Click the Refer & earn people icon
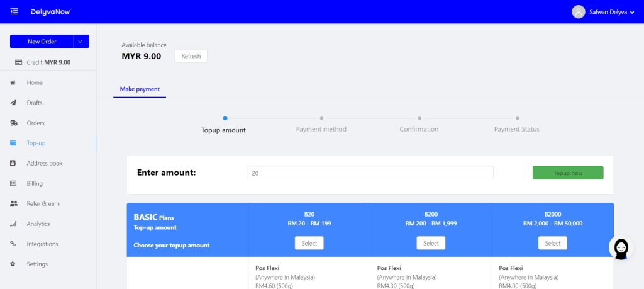Screen dimensions: 644x289 14,203
